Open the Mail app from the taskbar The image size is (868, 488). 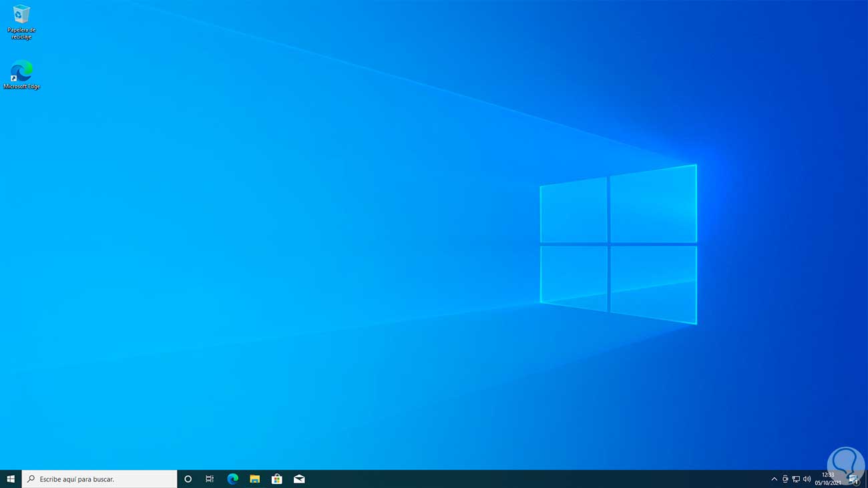coord(299,479)
